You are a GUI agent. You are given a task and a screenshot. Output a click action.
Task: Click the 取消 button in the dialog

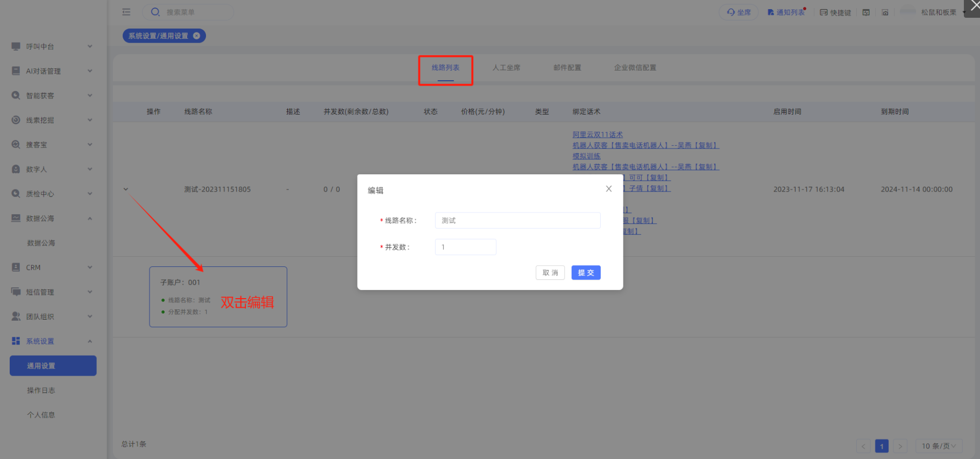[550, 273]
